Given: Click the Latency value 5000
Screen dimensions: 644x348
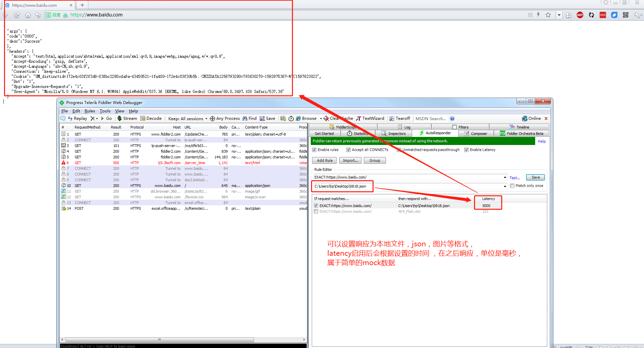Looking at the screenshot, I should point(486,206).
